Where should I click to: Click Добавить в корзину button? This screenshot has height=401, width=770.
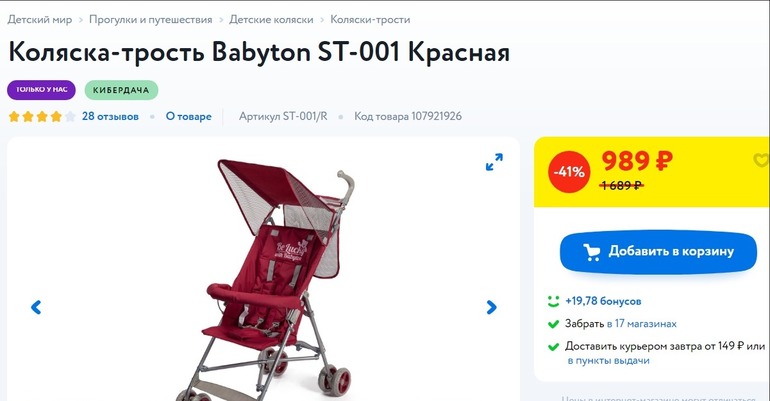pyautogui.click(x=658, y=251)
